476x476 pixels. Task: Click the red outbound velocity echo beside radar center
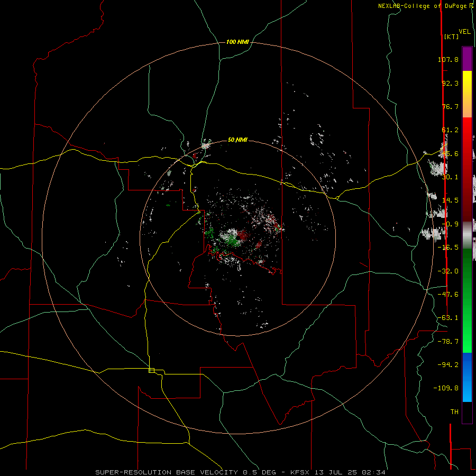[x=242, y=235]
